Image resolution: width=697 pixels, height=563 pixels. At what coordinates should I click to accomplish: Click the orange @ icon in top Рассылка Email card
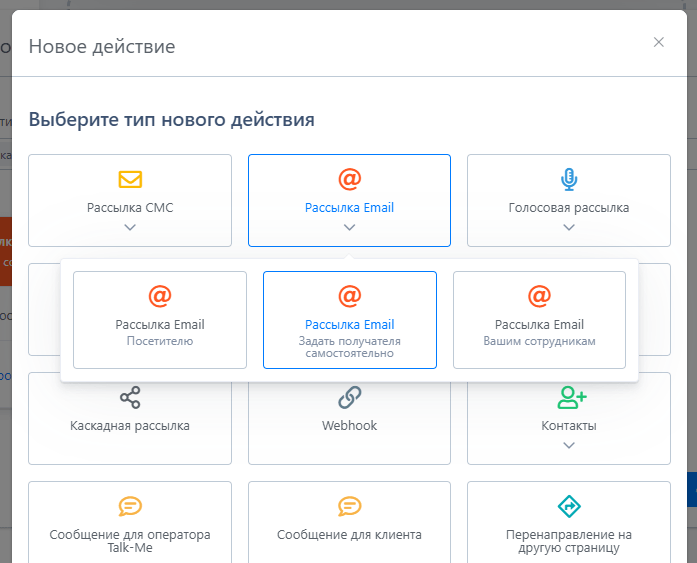(349, 180)
